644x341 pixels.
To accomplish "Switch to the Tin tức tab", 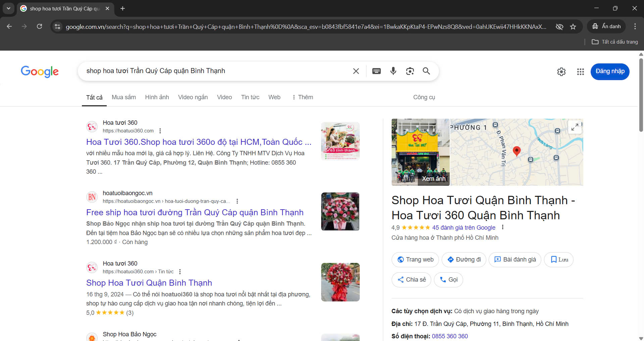I will pyautogui.click(x=250, y=97).
